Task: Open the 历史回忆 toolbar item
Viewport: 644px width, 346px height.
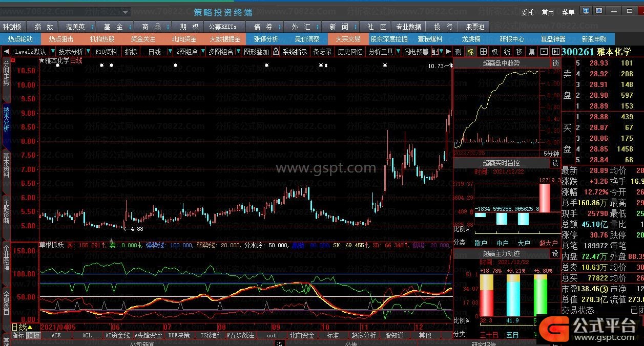Action: (350, 52)
